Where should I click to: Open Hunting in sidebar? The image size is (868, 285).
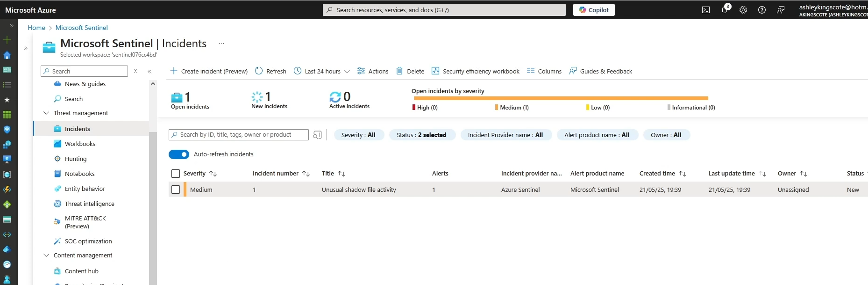(76, 159)
